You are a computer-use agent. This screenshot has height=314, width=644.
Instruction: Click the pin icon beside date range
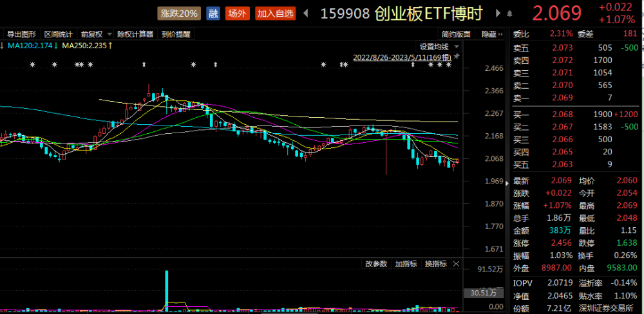point(457,56)
